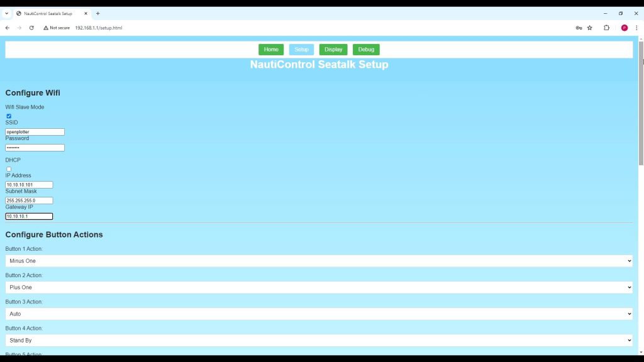Click the browser forward arrow

pos(19,28)
